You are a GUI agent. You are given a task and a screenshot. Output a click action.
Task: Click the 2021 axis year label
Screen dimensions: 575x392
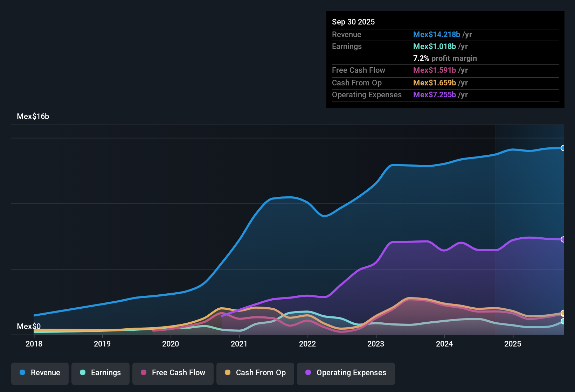coord(239,344)
